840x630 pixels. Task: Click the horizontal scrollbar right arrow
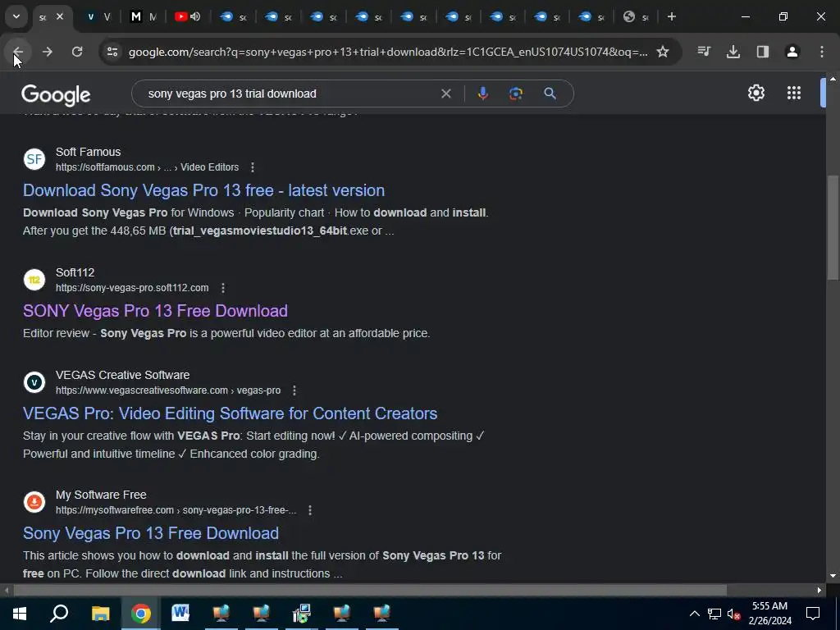[819, 591]
